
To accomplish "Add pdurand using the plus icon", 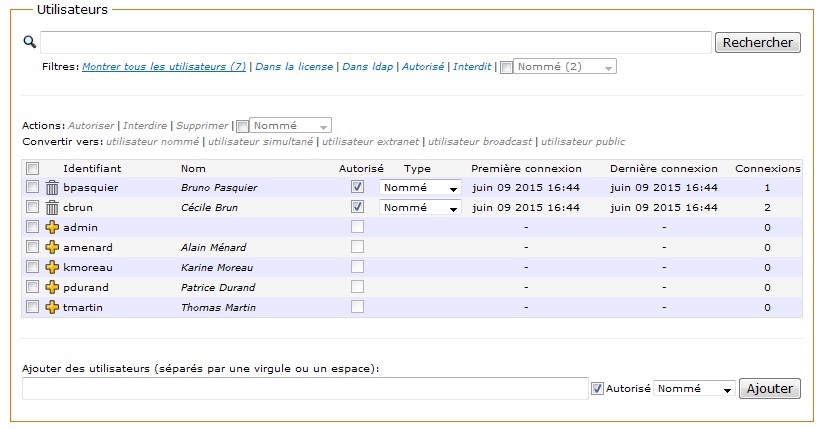I will tap(52, 287).
